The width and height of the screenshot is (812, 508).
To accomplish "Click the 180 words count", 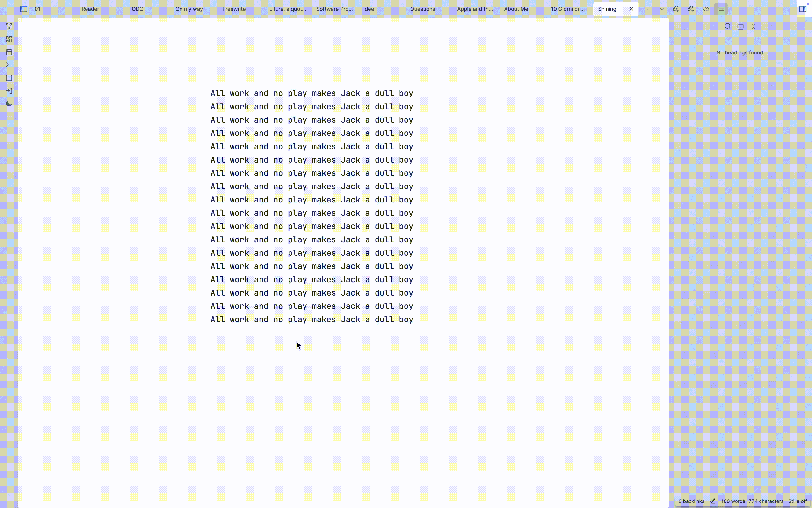I will (x=732, y=501).
